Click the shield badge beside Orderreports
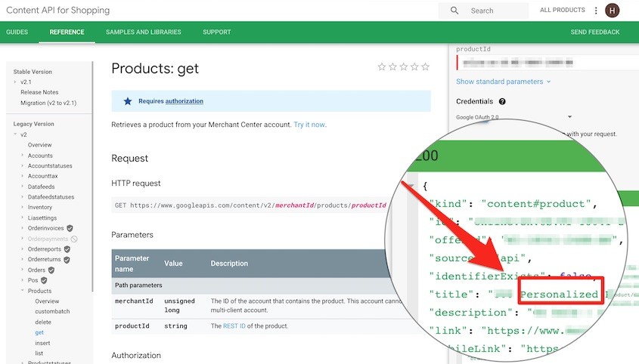 tap(67, 248)
